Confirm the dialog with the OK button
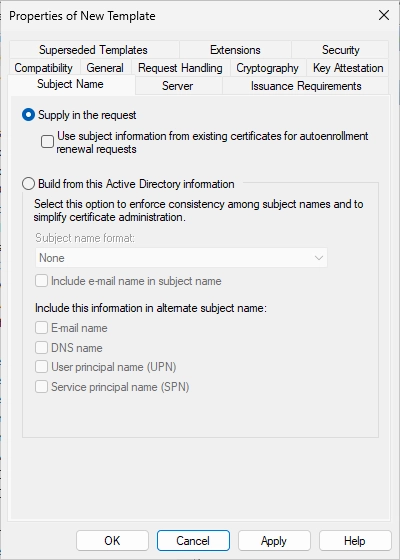The height and width of the screenshot is (560, 400). coord(112,541)
